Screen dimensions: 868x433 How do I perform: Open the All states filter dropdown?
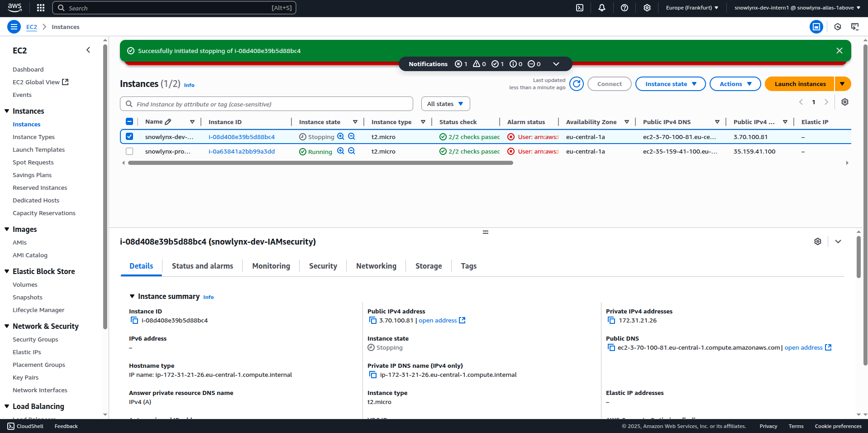pyautogui.click(x=445, y=104)
